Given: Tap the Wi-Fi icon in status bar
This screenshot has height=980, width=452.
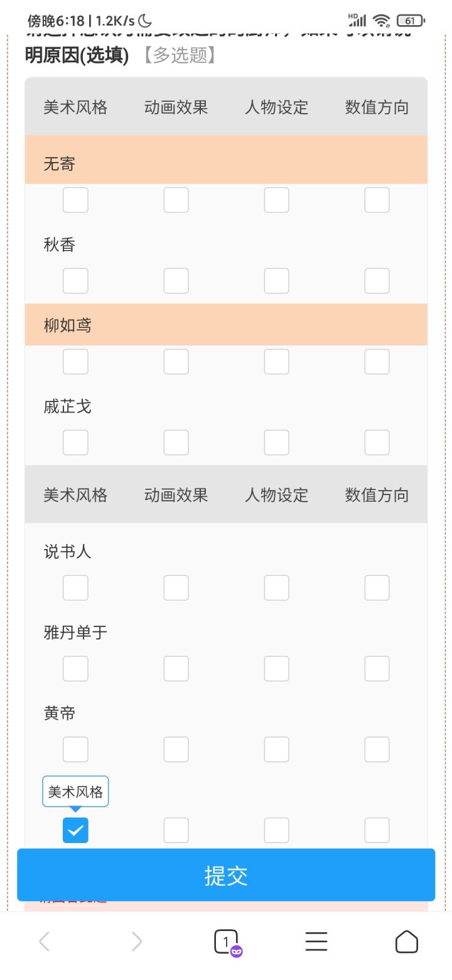Looking at the screenshot, I should pyautogui.click(x=381, y=21).
